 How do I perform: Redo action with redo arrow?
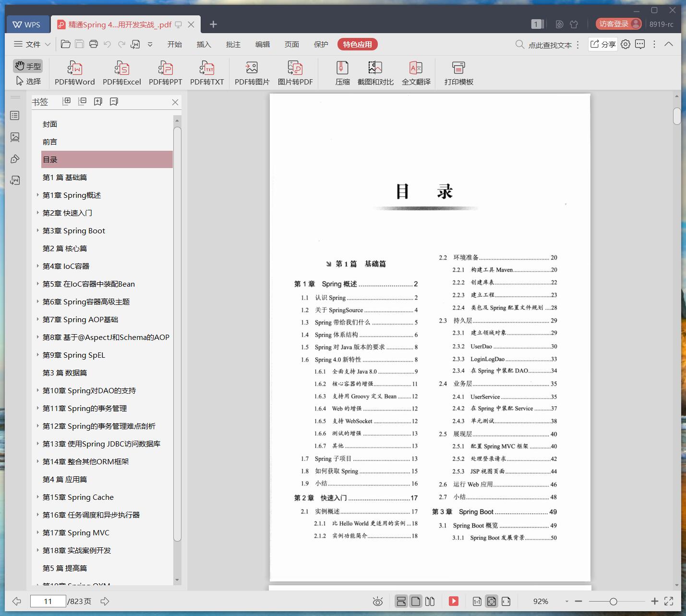[121, 44]
